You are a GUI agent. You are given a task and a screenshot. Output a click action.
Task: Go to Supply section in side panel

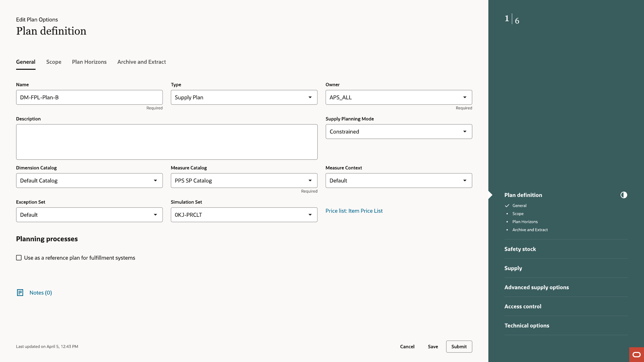tap(513, 268)
